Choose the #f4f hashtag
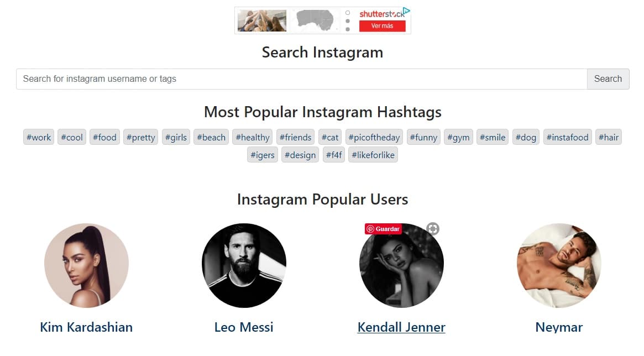The width and height of the screenshot is (644, 356). [334, 155]
